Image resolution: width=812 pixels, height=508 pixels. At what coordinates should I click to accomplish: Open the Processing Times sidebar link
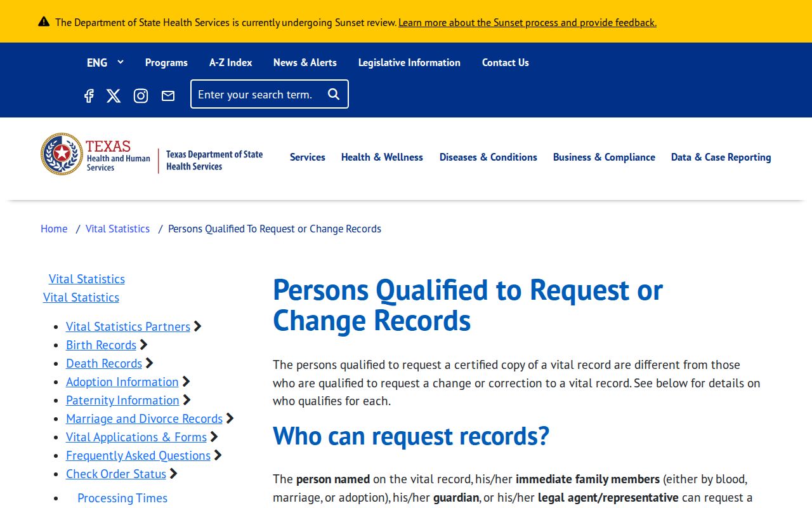pyautogui.click(x=122, y=498)
